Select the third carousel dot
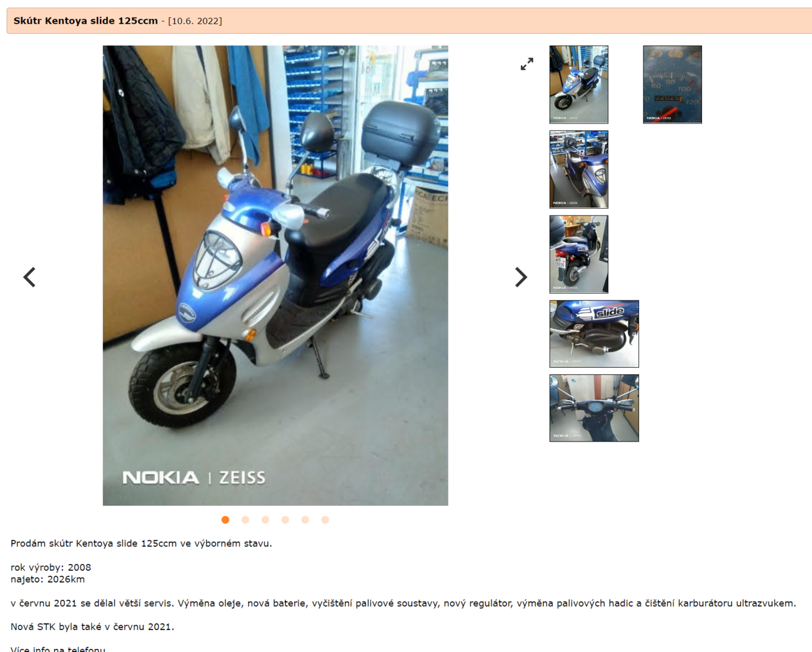Screen dimensions: 812x652 pos(265,520)
